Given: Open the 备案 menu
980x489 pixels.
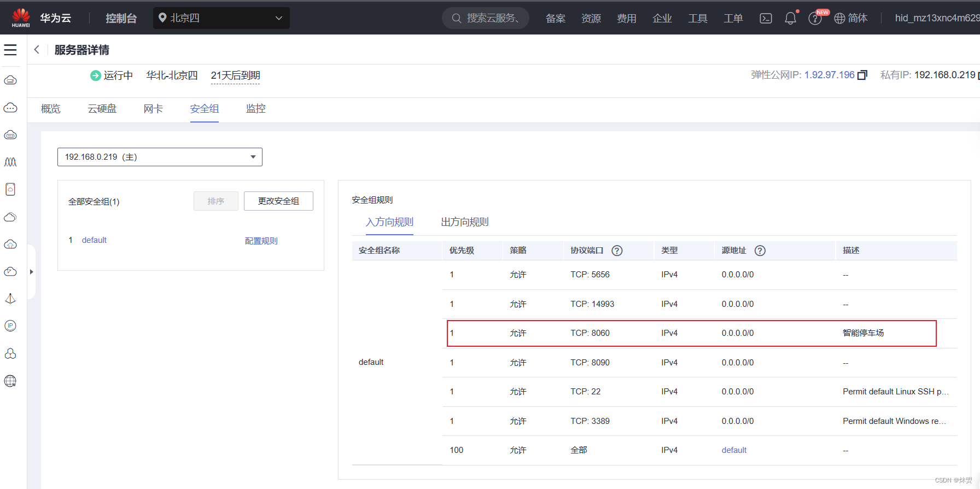Looking at the screenshot, I should pos(556,19).
